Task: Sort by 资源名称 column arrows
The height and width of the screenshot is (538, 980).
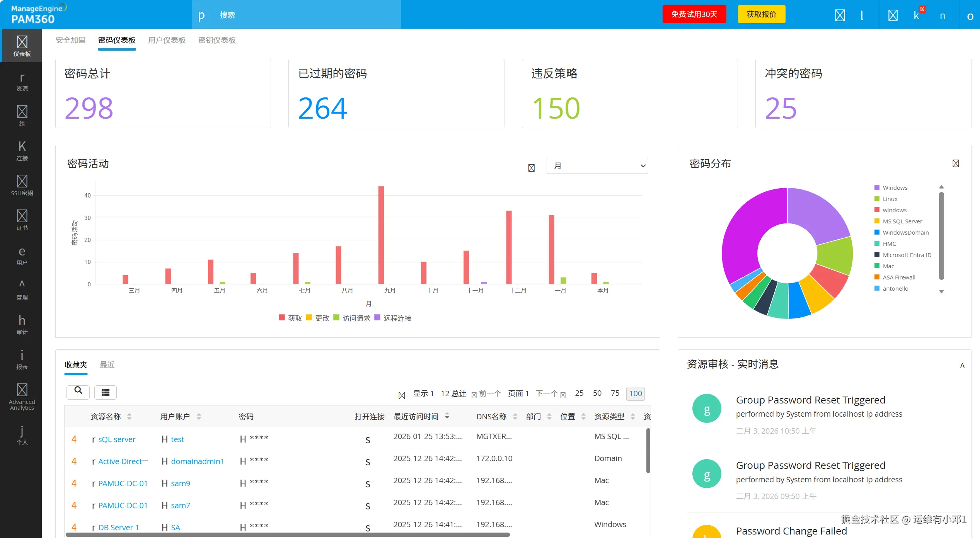Action: [129, 416]
